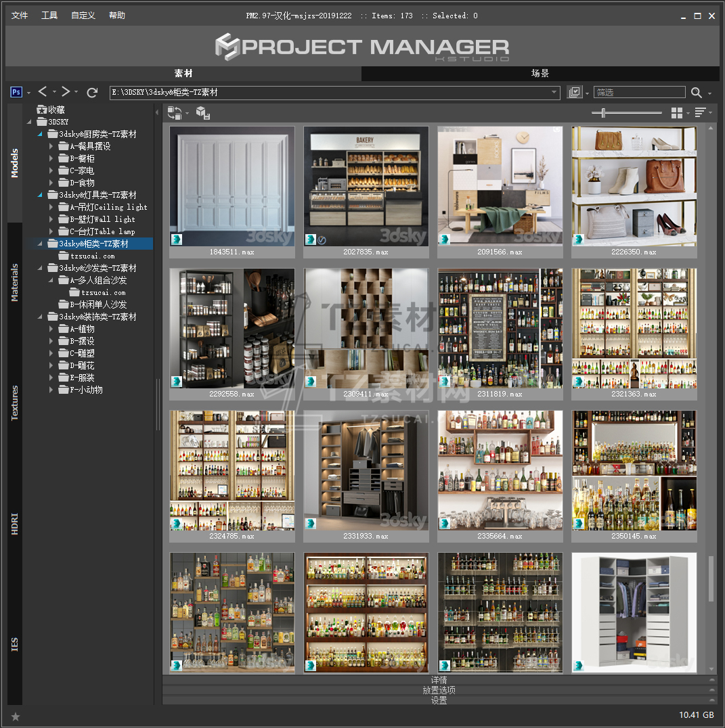Adjust the thumbnail size slider
Viewport: 725px width, 728px height.
[x=603, y=113]
